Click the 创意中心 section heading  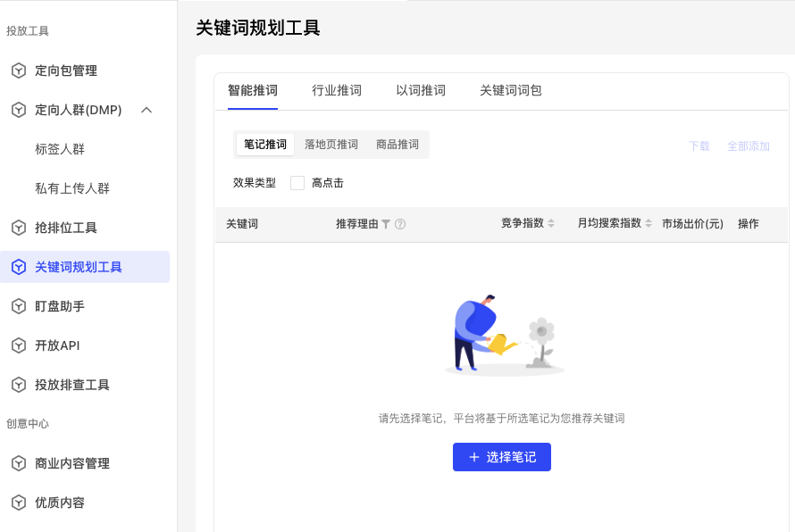coord(28,424)
